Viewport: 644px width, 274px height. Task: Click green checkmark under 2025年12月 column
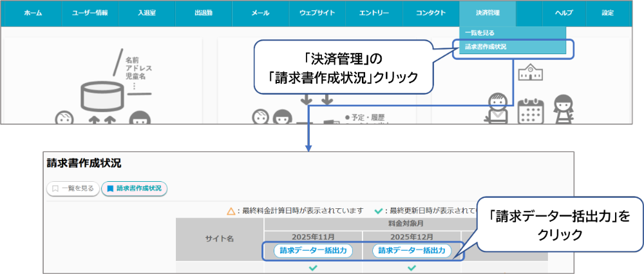[412, 267]
